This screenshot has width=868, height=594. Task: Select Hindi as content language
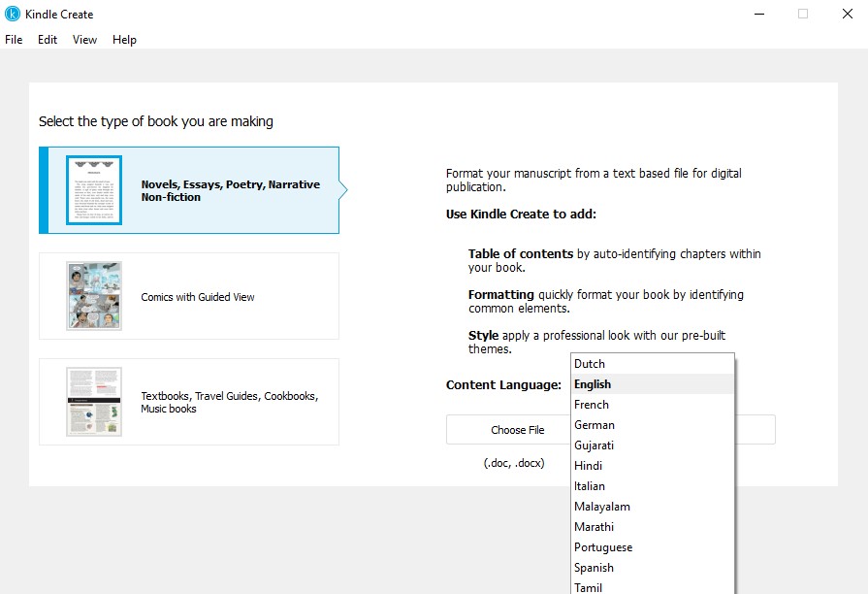pos(589,466)
